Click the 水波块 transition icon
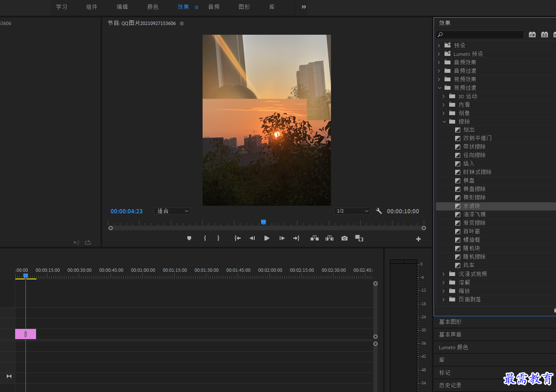 pyautogui.click(x=458, y=206)
